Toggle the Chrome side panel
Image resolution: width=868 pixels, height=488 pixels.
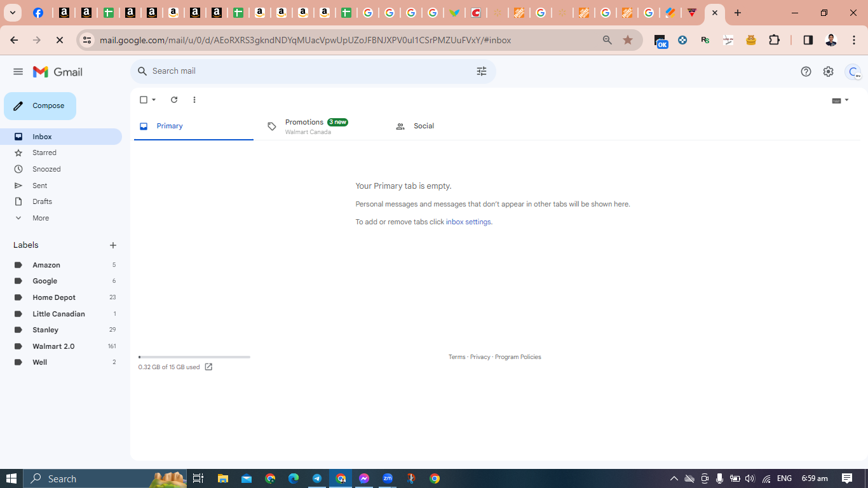point(808,40)
